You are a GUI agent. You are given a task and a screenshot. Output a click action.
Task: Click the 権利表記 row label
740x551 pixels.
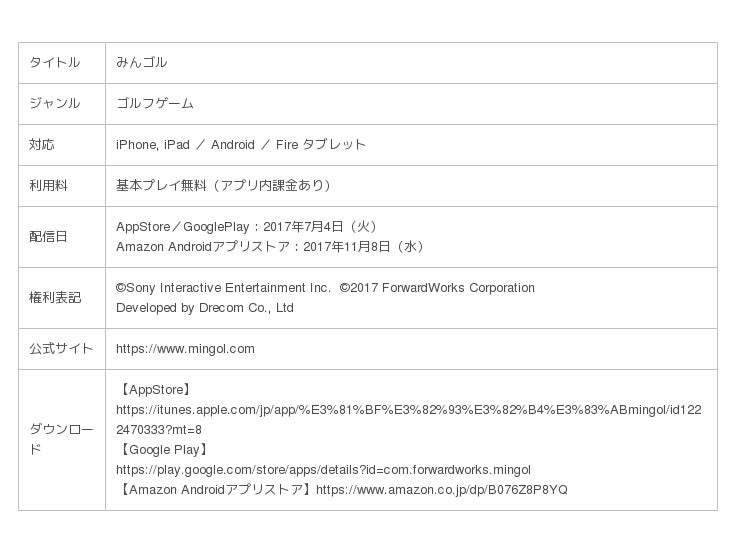click(x=54, y=298)
